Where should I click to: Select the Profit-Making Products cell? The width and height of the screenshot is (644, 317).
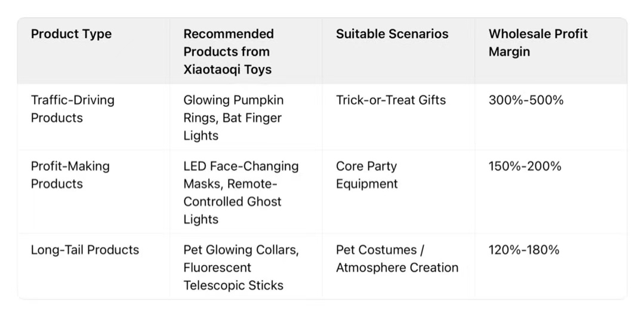pos(70,175)
